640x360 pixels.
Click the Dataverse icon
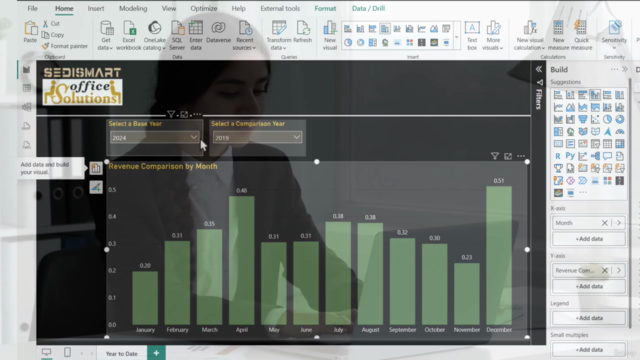pos(218,32)
